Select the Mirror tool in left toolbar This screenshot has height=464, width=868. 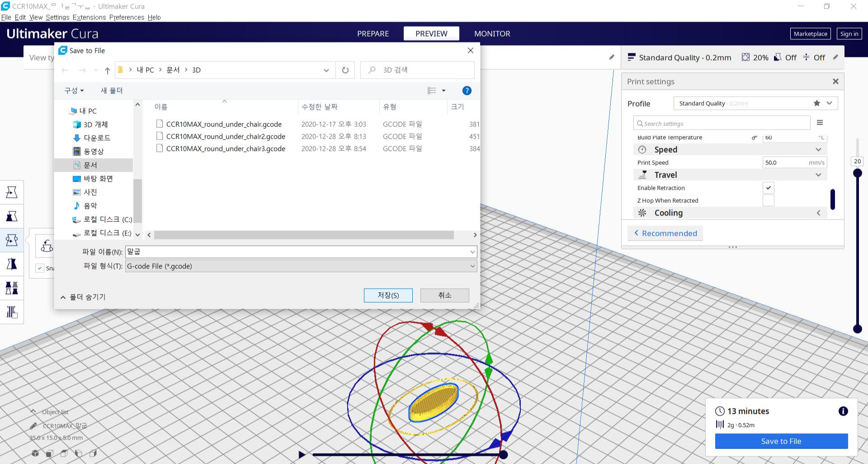click(x=12, y=264)
